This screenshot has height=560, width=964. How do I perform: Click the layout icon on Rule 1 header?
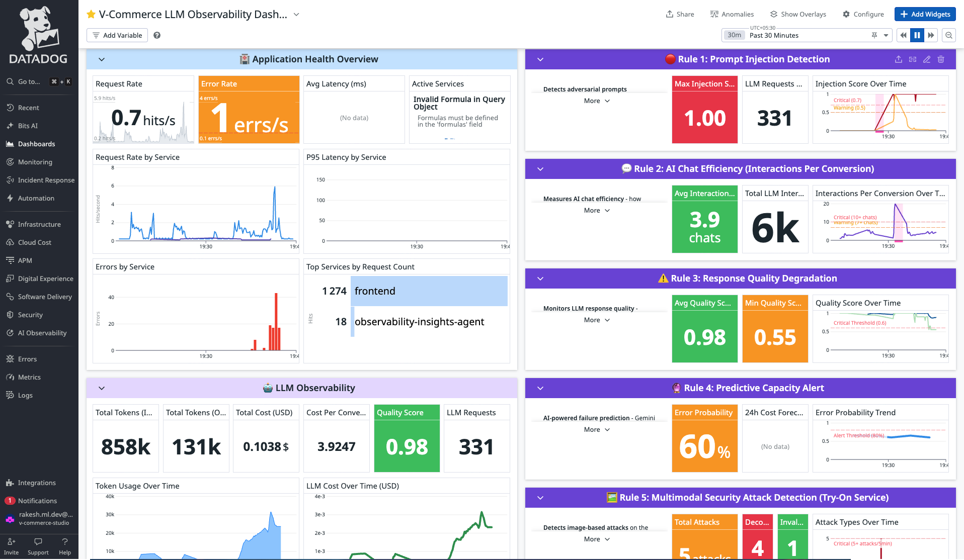tap(913, 59)
